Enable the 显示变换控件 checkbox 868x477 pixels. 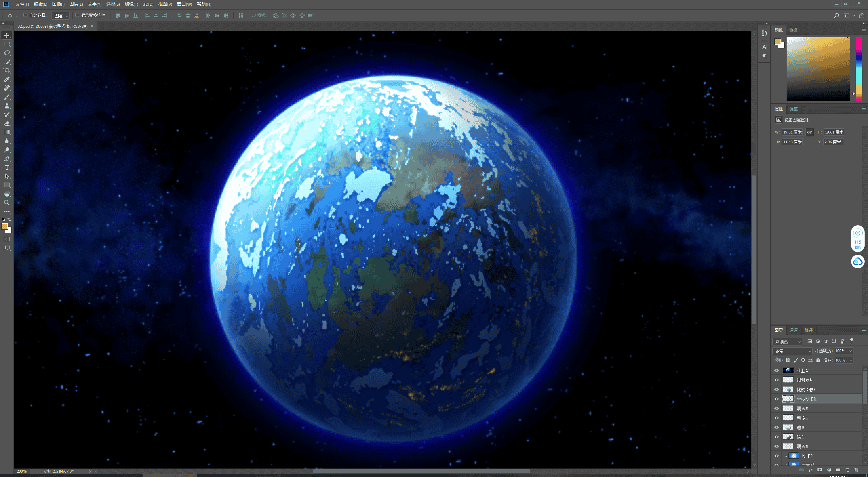click(x=77, y=15)
